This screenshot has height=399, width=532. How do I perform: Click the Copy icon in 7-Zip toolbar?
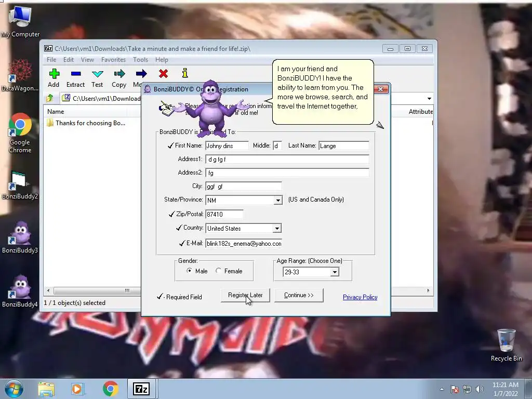coord(119,74)
